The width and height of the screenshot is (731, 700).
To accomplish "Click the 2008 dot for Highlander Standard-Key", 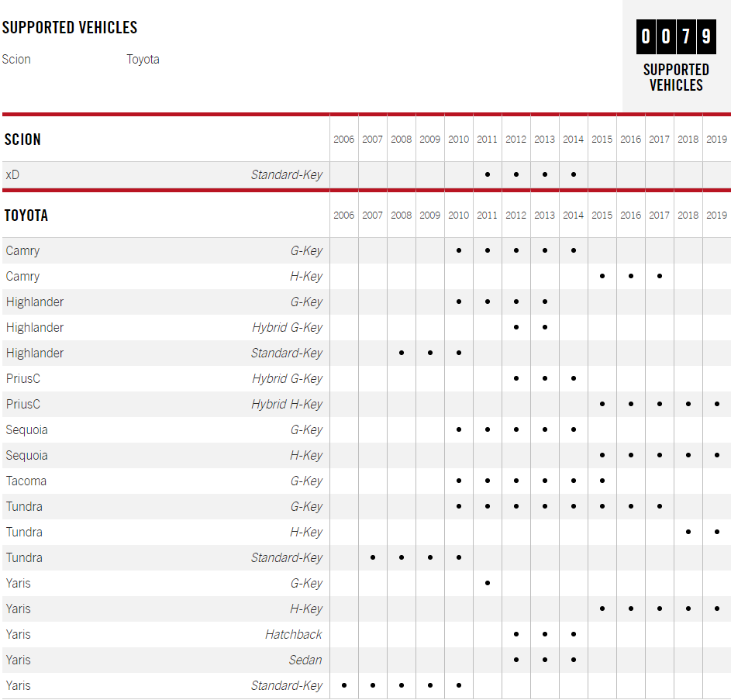I will pyautogui.click(x=402, y=353).
